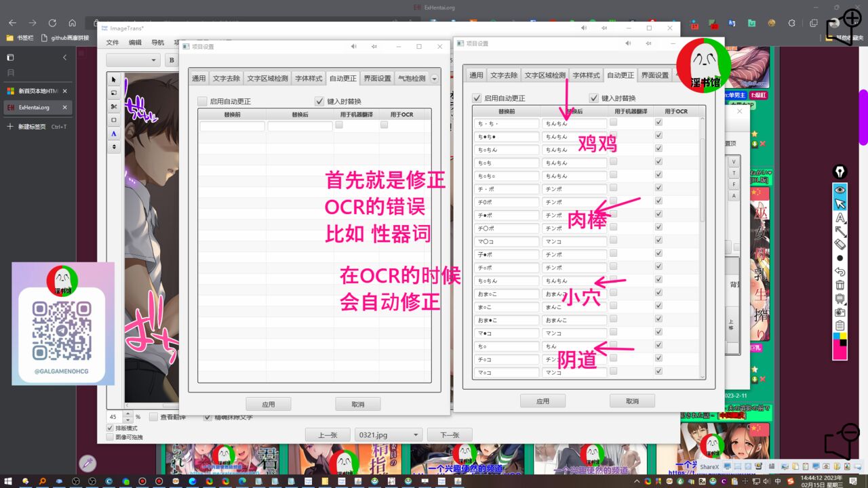This screenshot has height=488, width=868.
Task: Toggle the 排版模式 checkbox
Action: coord(111,428)
